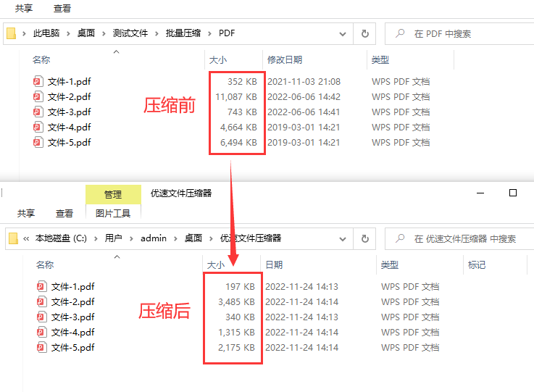Open the 查看 tab in the PDF window
Viewport: 534px width, 392px height.
(62, 8)
